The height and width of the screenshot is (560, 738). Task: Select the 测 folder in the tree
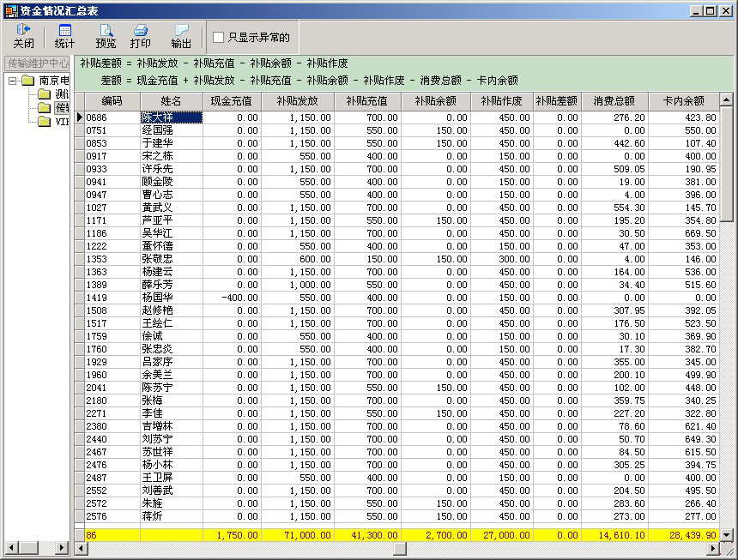tap(45, 94)
